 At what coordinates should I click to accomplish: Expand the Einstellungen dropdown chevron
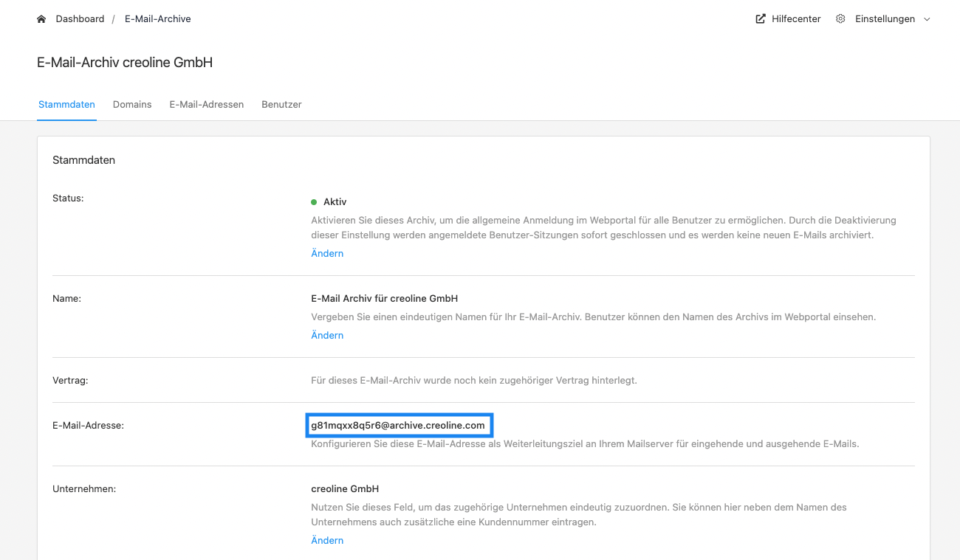tap(928, 19)
